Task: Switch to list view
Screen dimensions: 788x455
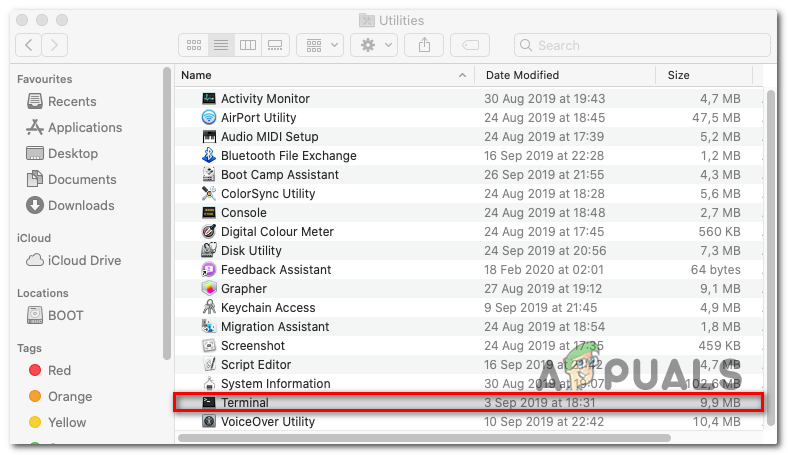Action: [221, 45]
